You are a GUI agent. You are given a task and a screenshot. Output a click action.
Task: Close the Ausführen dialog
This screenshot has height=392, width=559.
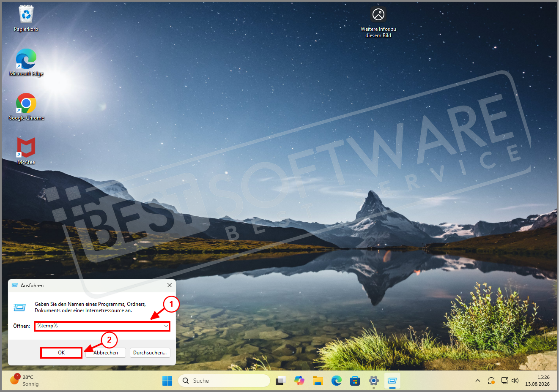170,286
